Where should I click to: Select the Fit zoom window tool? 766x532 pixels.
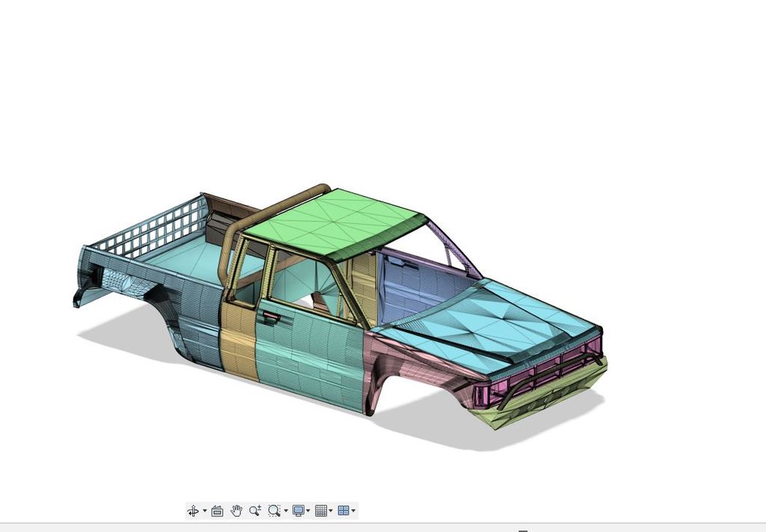pyautogui.click(x=275, y=510)
